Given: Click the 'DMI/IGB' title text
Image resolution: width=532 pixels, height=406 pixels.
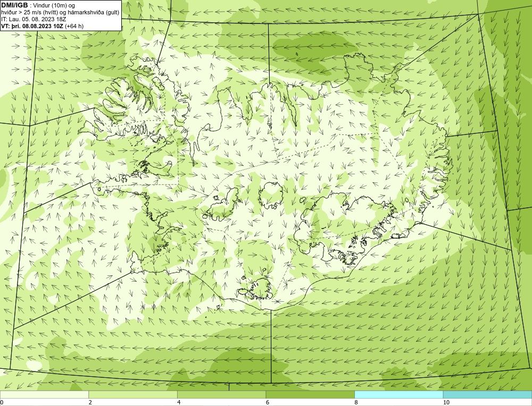Looking at the screenshot, I should [x=14, y=5].
